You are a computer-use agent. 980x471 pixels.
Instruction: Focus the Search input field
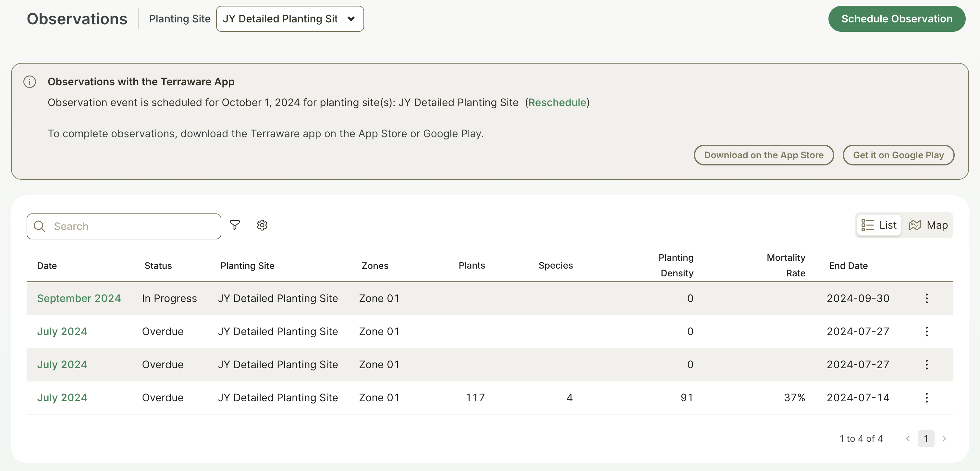(124, 226)
